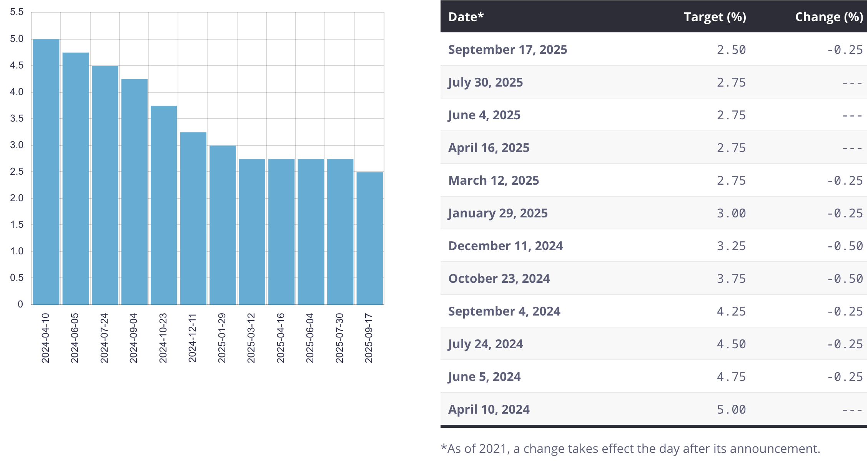Image resolution: width=868 pixels, height=461 pixels.
Task: Click the January 29, 2025 date cell
Action: (498, 213)
